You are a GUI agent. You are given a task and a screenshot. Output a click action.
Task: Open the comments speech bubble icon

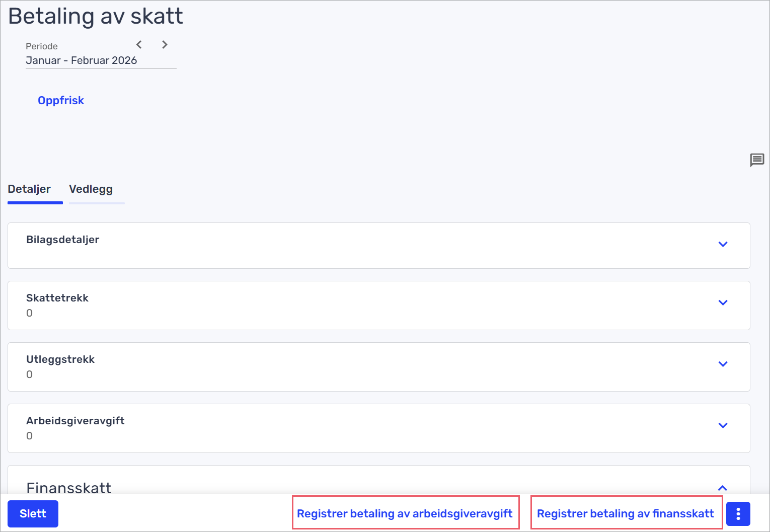(x=756, y=160)
